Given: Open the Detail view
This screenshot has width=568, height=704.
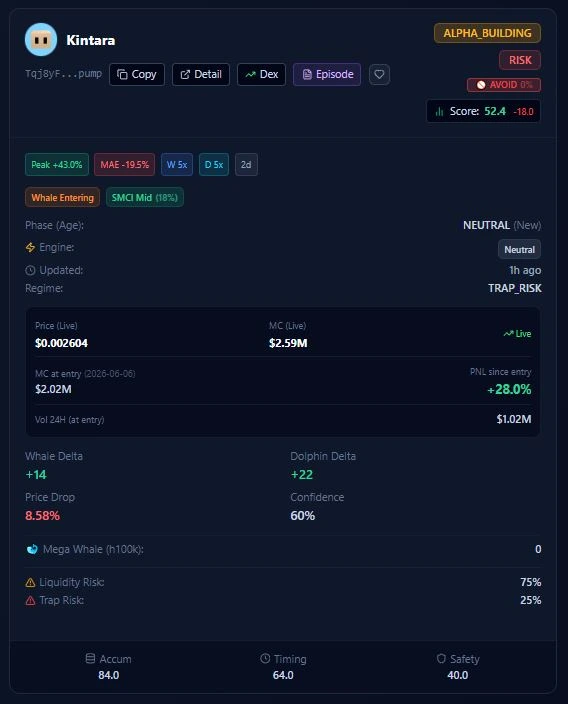Looking at the screenshot, I should click(201, 74).
